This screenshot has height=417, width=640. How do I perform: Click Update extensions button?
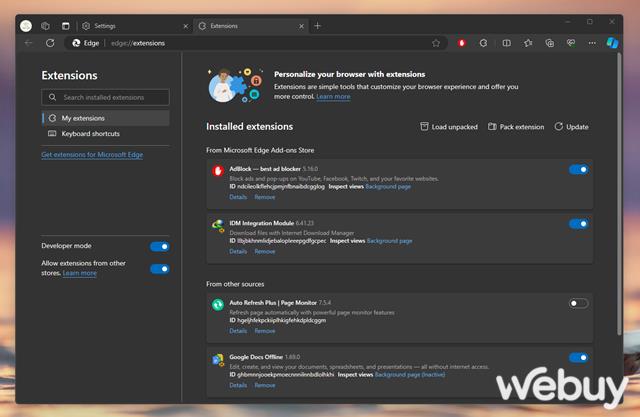[x=571, y=127]
